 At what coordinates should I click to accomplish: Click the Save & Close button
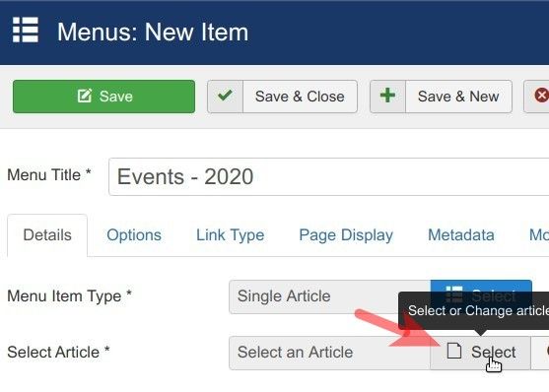tap(300, 97)
